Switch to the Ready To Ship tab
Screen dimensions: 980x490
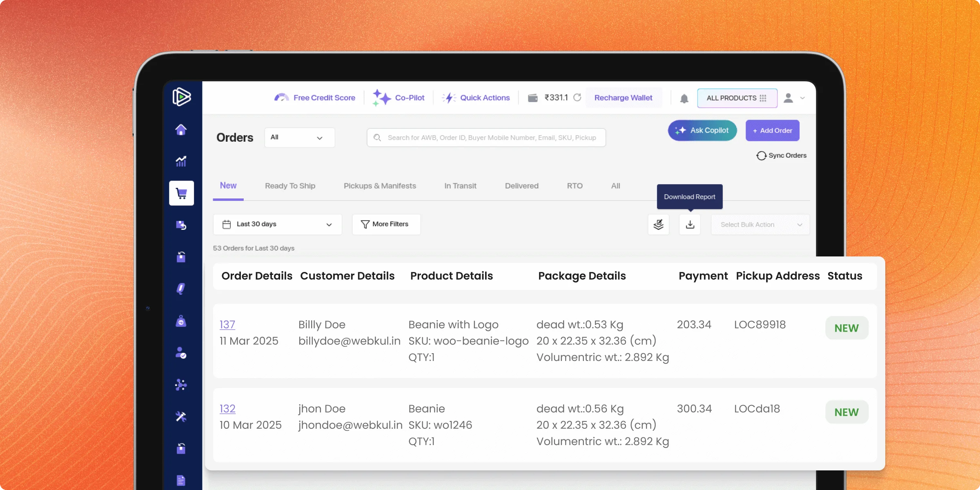[290, 186]
